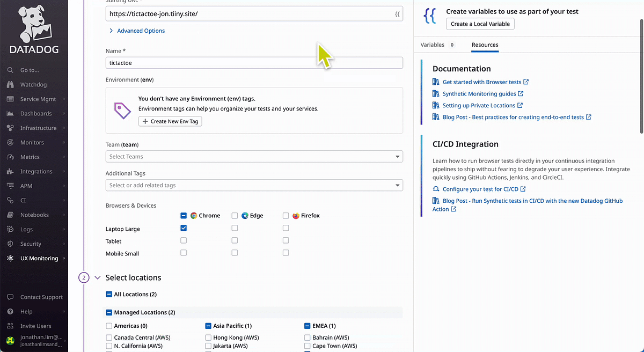
Task: Click the Dashboards chart icon
Action: [10, 114]
